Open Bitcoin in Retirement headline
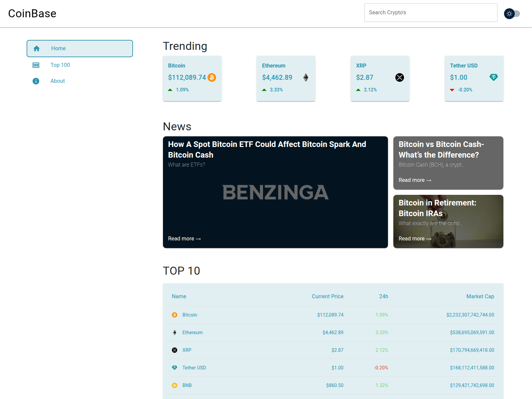The height and width of the screenshot is (399, 532). tap(438, 208)
